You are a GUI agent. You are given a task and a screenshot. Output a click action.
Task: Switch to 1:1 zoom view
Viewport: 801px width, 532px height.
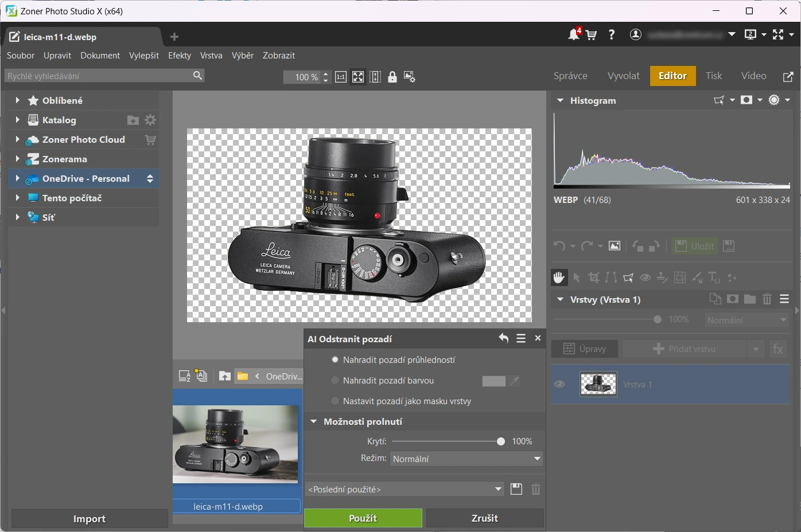coord(341,76)
